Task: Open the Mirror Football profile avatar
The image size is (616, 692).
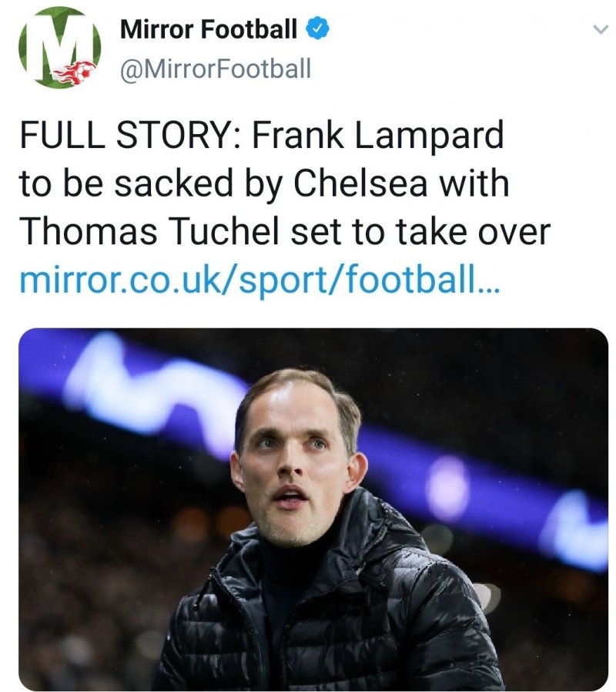Action: pos(59,48)
